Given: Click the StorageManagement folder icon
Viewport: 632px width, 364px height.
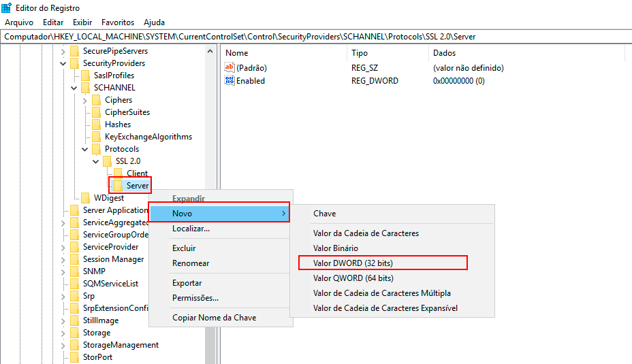Looking at the screenshot, I should 74,345.
